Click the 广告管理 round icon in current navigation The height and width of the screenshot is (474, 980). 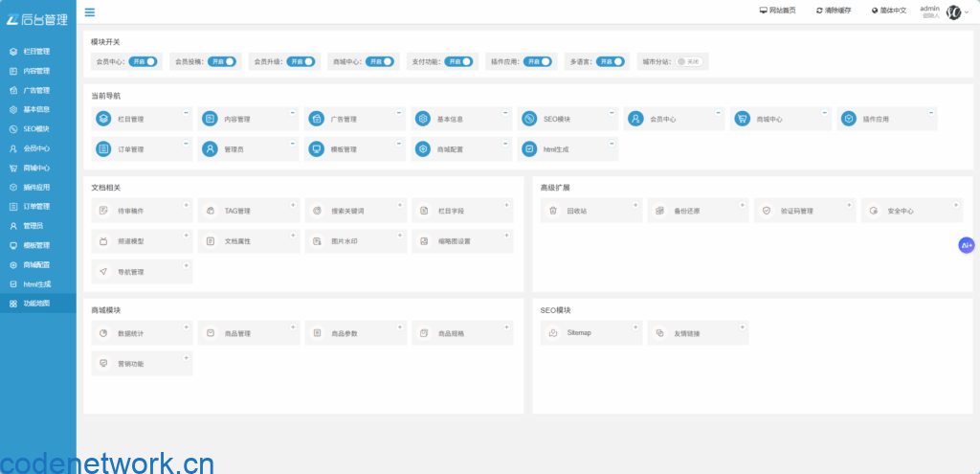316,118
